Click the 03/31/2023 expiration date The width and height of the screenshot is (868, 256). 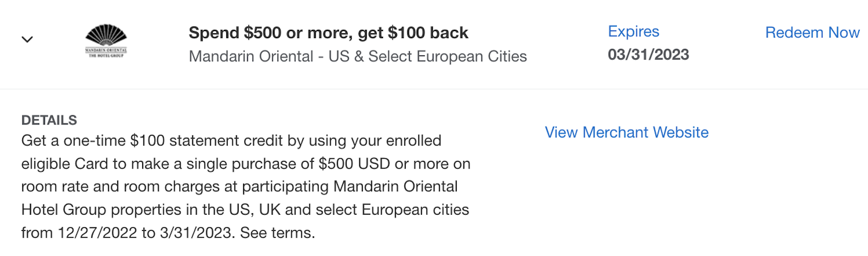point(648,55)
